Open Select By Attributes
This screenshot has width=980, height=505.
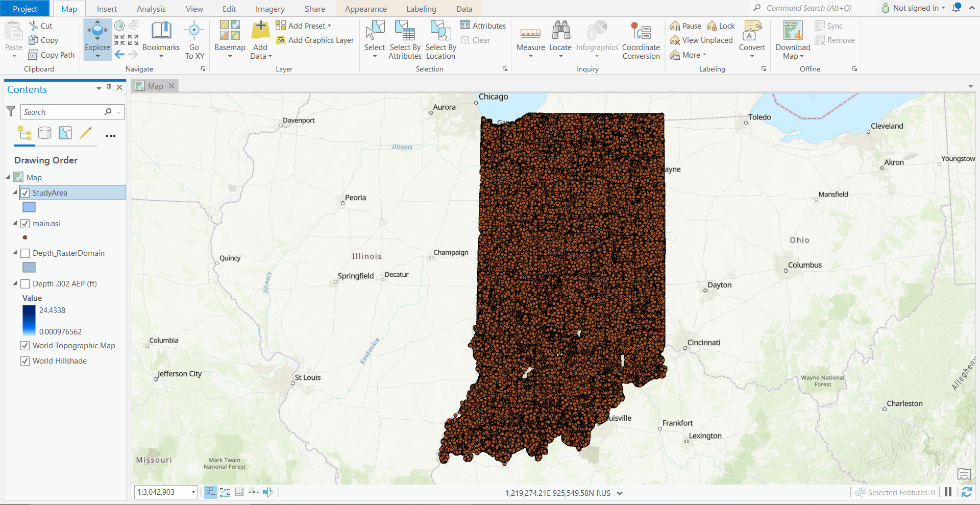pos(405,40)
